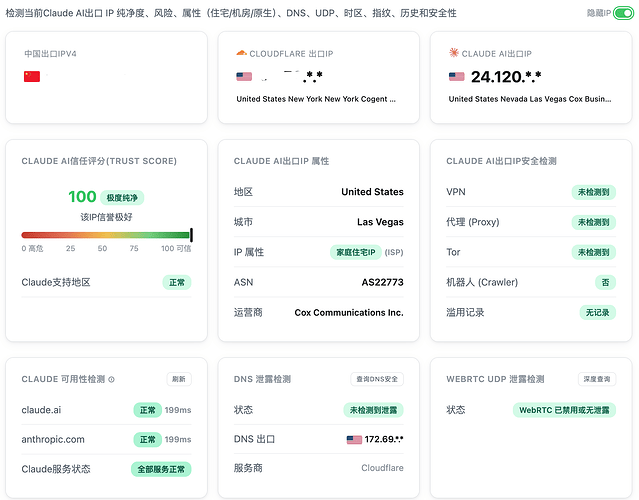Click the US flag in Cloudflare card

(x=244, y=76)
